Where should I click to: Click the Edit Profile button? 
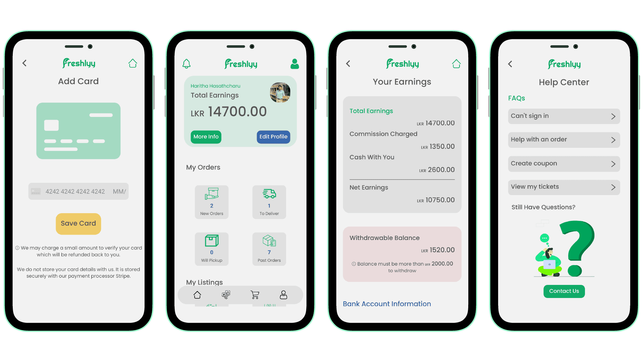click(273, 136)
